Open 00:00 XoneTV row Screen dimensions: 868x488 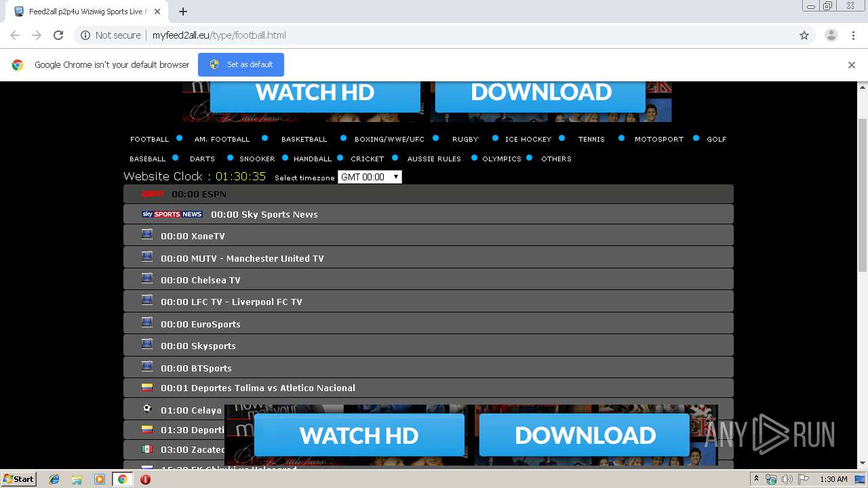[429, 235]
